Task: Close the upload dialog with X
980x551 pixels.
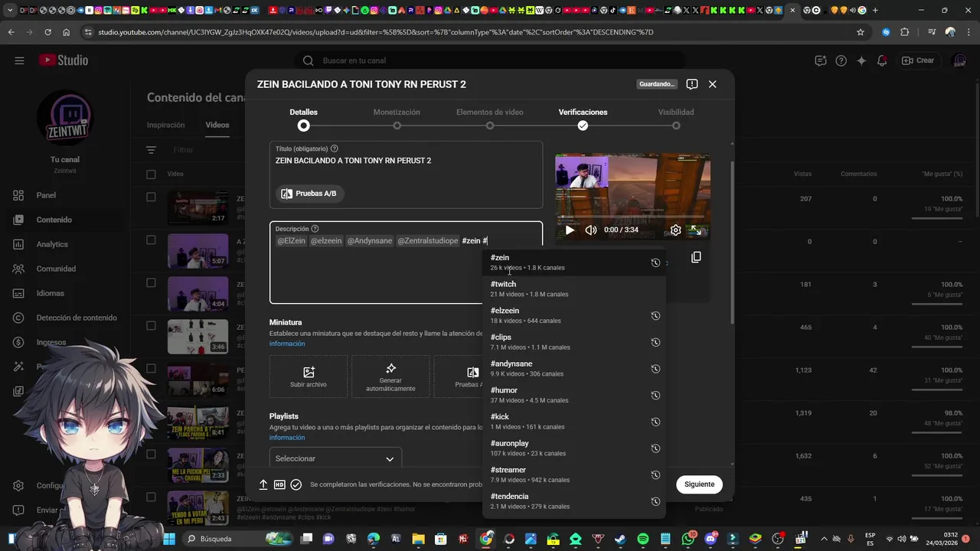Action: tap(712, 84)
